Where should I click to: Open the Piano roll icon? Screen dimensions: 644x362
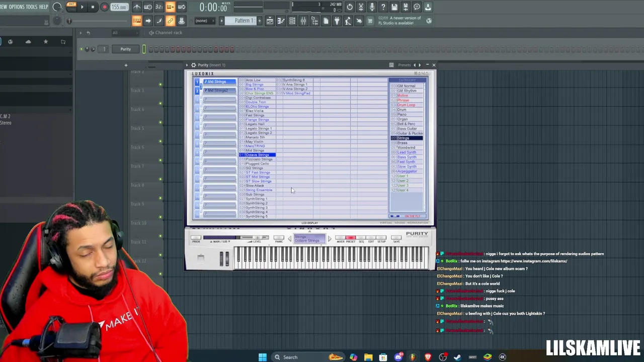[x=281, y=21]
